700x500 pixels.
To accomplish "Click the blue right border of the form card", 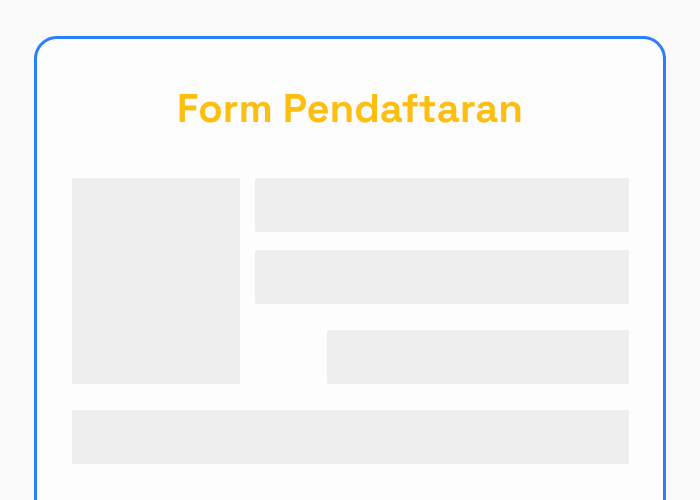I will pyautogui.click(x=664, y=280).
